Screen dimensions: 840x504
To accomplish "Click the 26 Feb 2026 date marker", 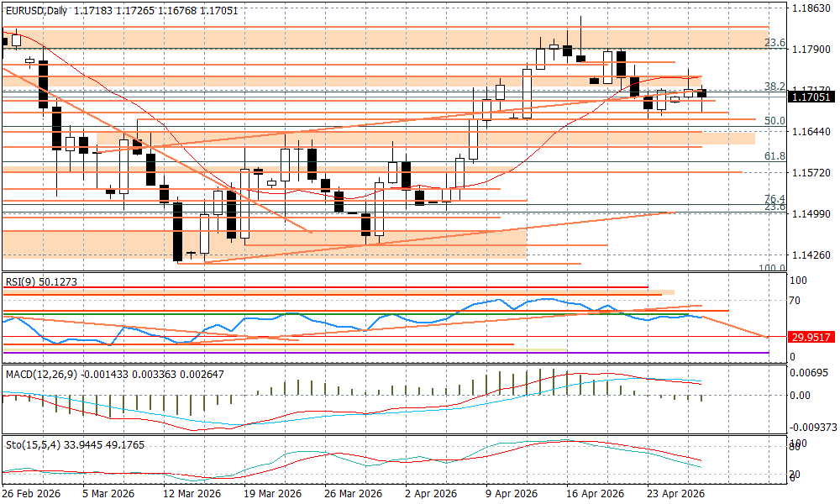I will coord(30,494).
